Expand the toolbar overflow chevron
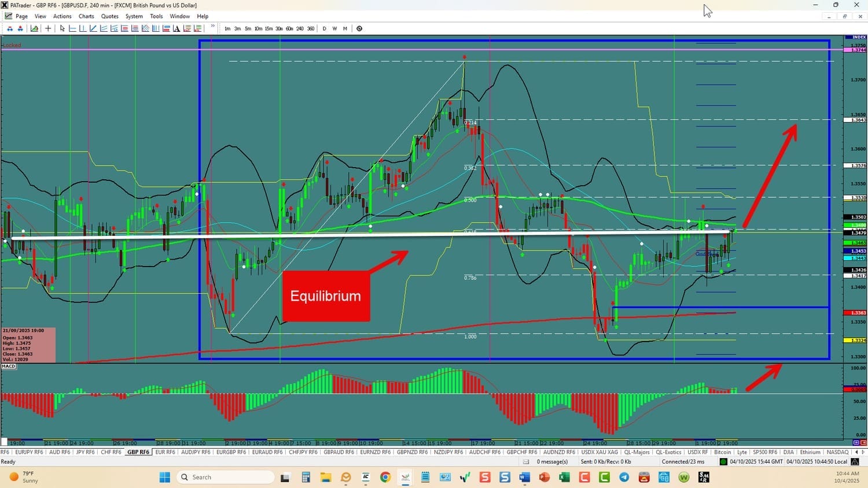 click(213, 26)
